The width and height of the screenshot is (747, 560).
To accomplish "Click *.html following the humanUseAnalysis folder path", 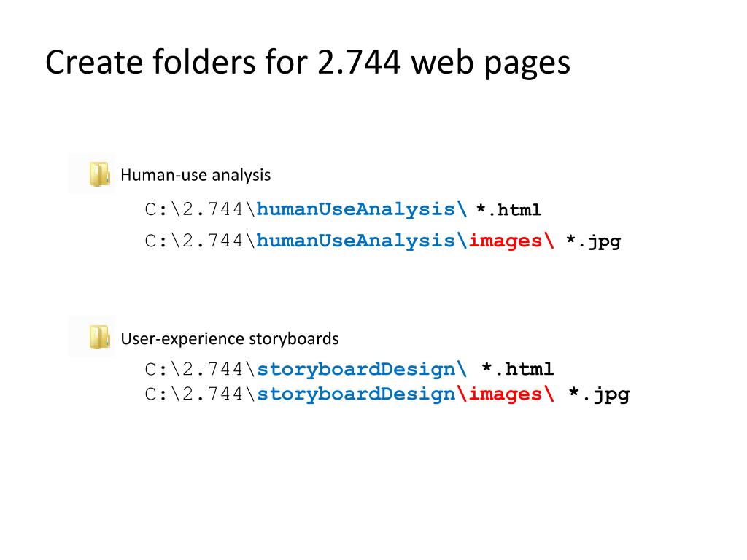I will (x=508, y=210).
